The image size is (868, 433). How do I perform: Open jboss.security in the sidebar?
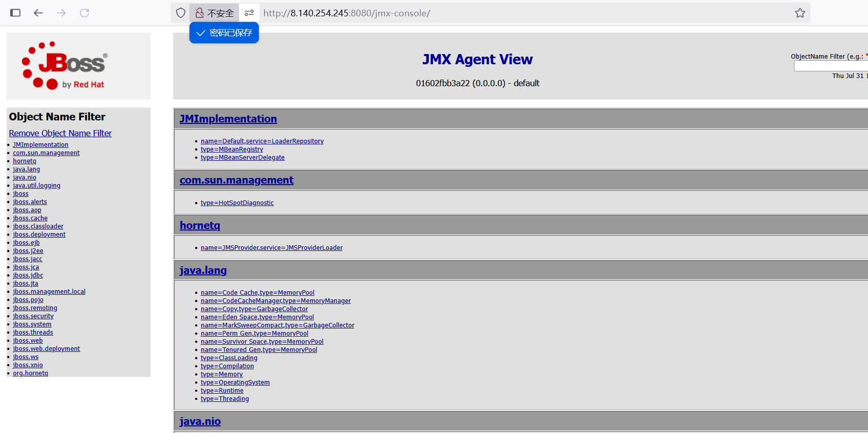pyautogui.click(x=33, y=316)
